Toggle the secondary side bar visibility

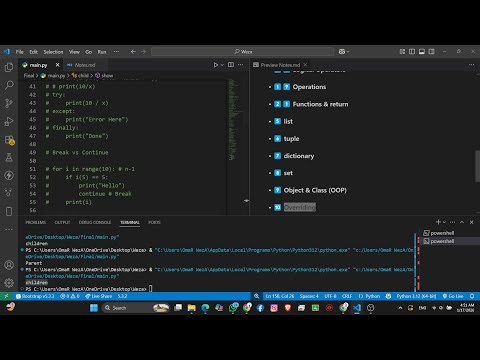431,52
